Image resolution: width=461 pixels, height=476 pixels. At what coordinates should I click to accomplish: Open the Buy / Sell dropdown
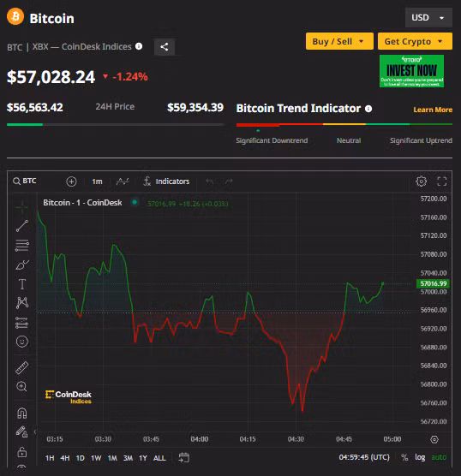(x=339, y=41)
